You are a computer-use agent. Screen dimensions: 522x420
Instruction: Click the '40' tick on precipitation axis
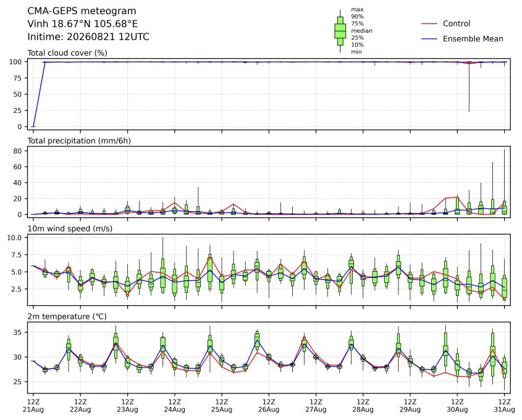pos(18,183)
